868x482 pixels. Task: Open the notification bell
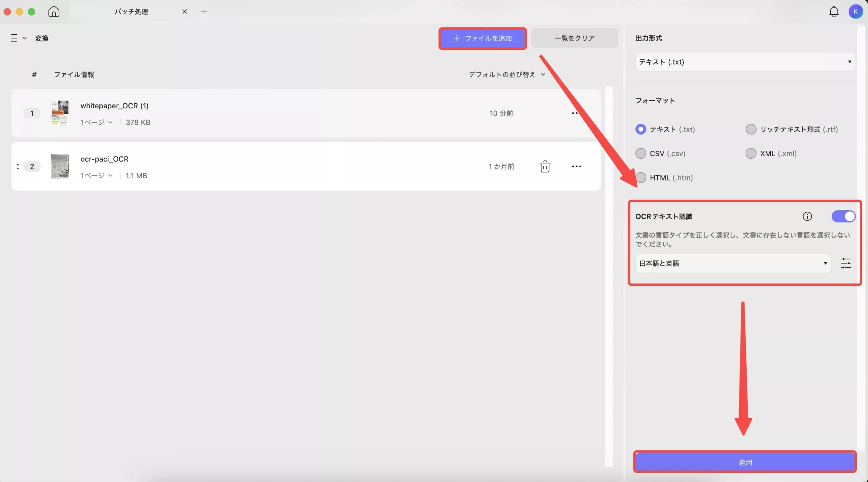pyautogui.click(x=833, y=11)
